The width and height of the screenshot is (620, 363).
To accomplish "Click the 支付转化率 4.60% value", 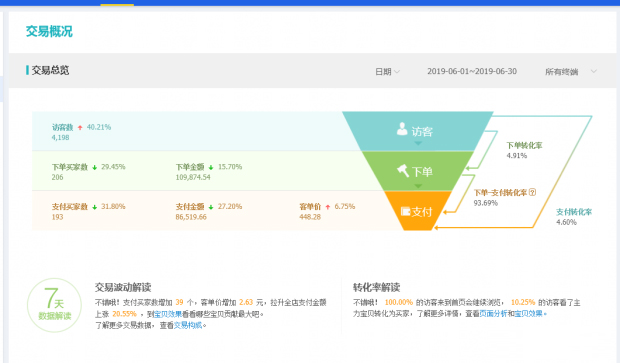I will [x=566, y=222].
